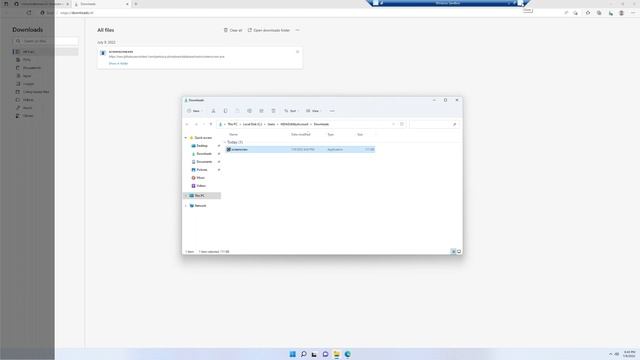
Task: Switch to large icons view in Explorer status bar
Action: tap(459, 251)
